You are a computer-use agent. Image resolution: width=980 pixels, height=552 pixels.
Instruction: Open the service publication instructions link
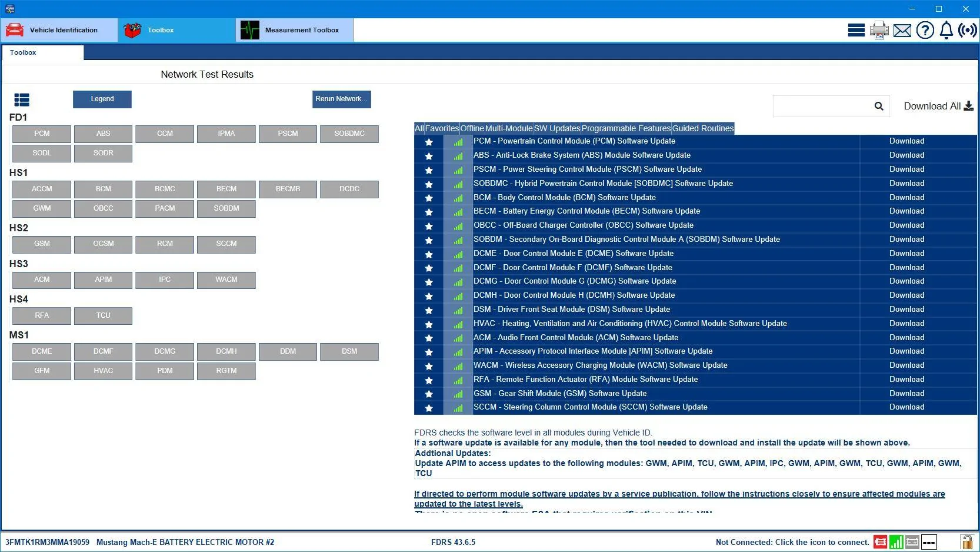pos(679,499)
